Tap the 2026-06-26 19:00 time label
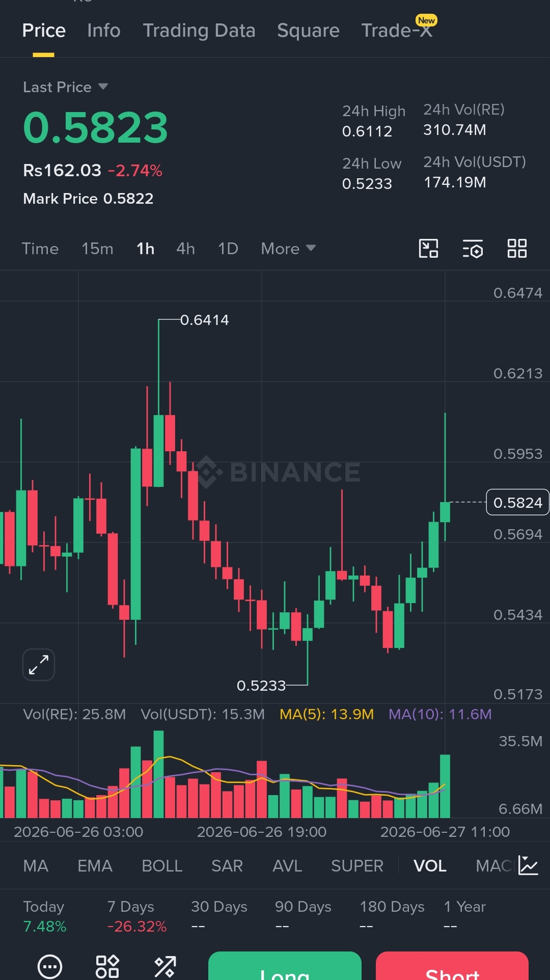 [262, 832]
